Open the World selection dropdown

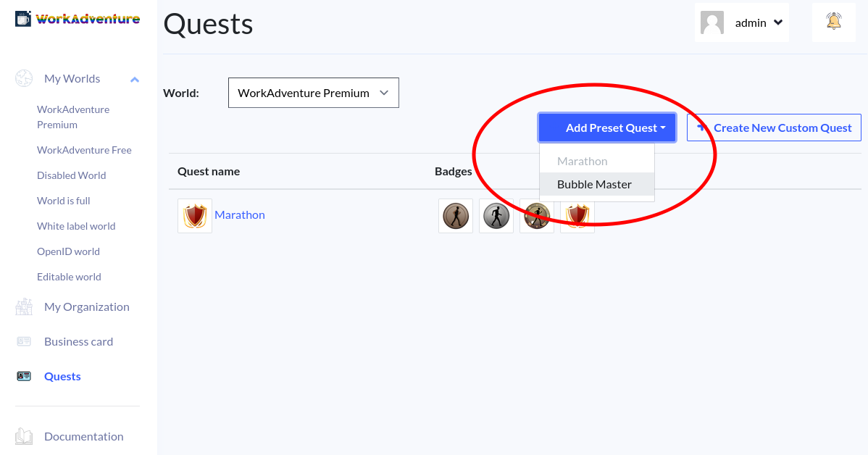(313, 92)
